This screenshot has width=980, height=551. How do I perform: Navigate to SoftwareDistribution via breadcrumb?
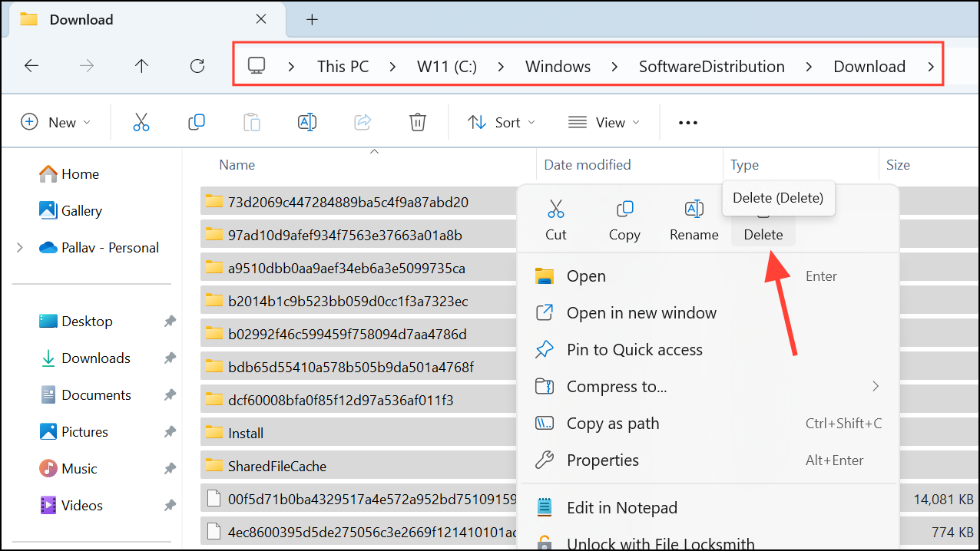(711, 66)
